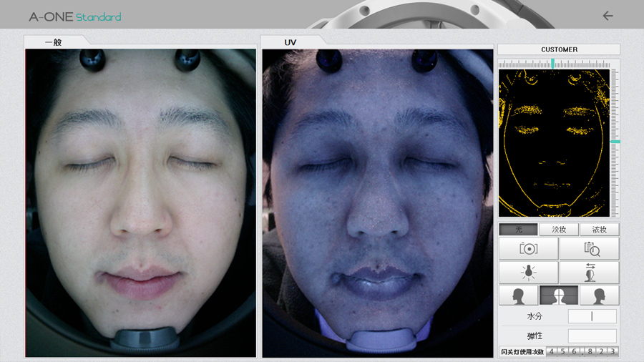Open the clipboard magnifier results icon
This screenshot has width=644, height=362.
click(590, 249)
